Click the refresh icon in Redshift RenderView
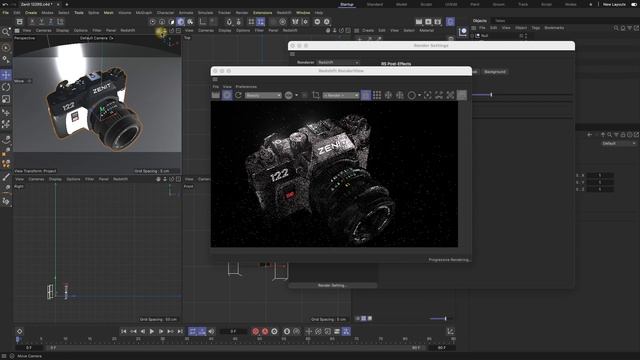This screenshot has height=360, width=640. tap(238, 95)
